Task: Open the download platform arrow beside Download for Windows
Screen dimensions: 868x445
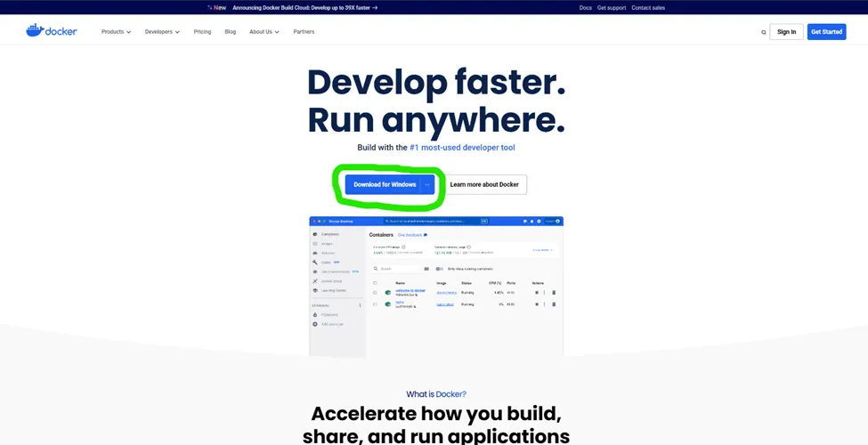Action: 427,184
